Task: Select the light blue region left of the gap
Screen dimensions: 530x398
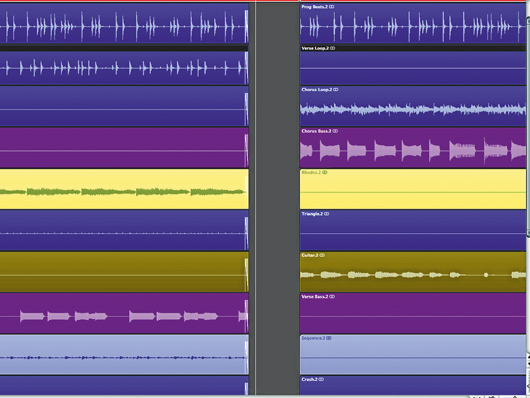Action: pyautogui.click(x=124, y=354)
